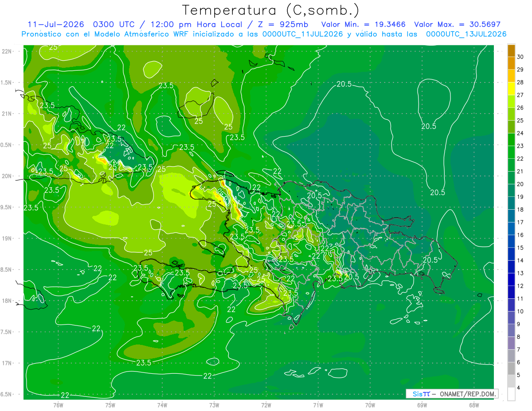Image resolution: width=532 pixels, height=411 pixels.
Task: Click the 'Valor Min. = 19.3466' text
Action: 363,24
